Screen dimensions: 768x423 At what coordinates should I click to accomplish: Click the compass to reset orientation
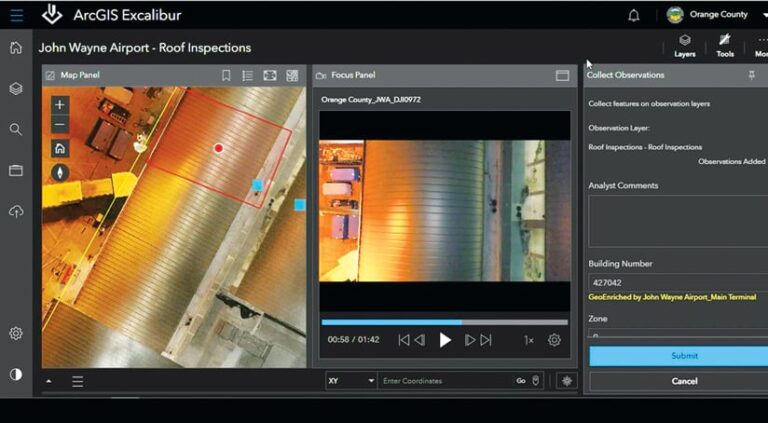click(x=60, y=172)
